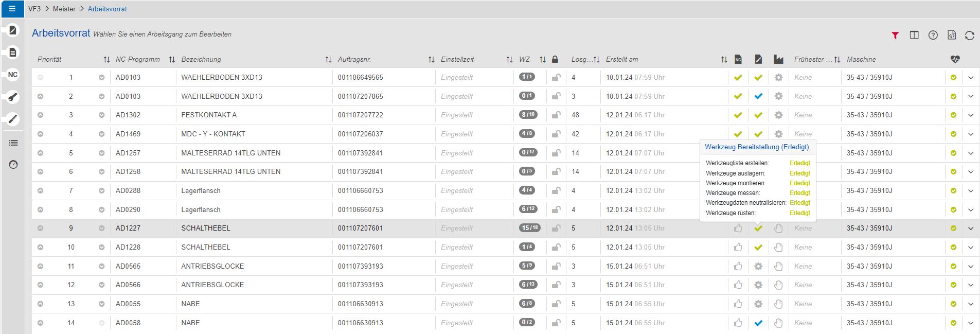Toggle the lock for MDC - Y - KONTAKT row

coord(556,134)
